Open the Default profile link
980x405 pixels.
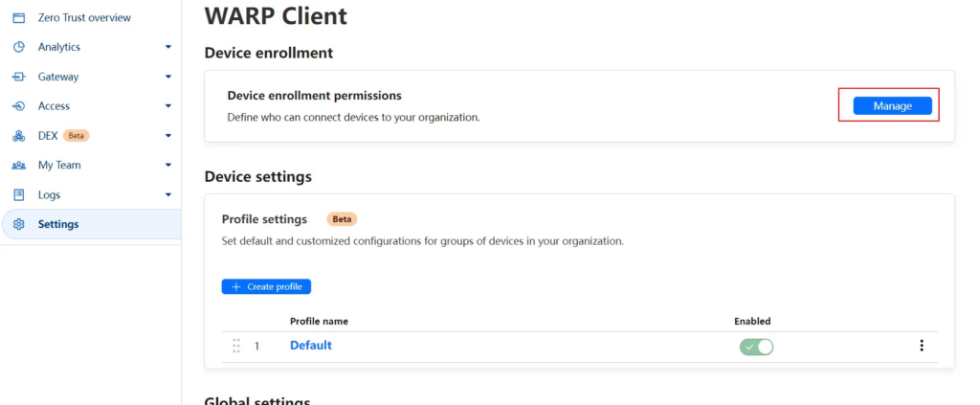310,346
